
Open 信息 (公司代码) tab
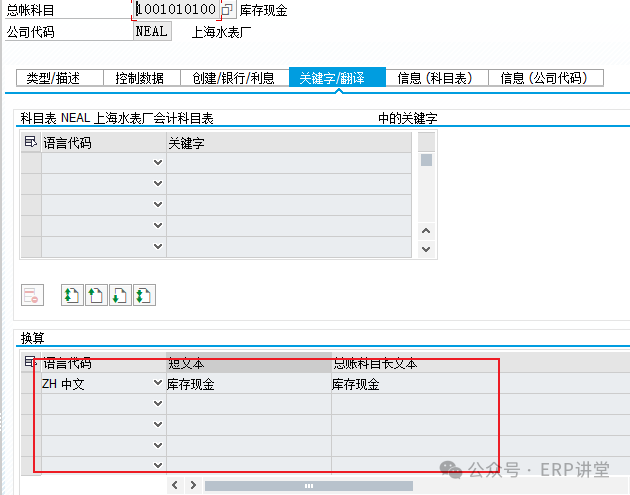tap(549, 78)
